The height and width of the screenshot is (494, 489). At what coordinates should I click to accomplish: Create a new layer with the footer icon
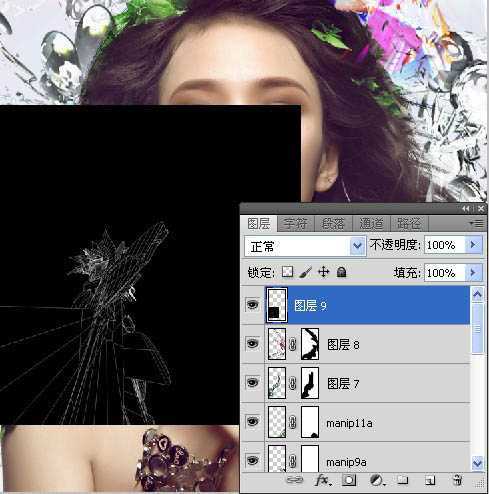click(x=430, y=480)
